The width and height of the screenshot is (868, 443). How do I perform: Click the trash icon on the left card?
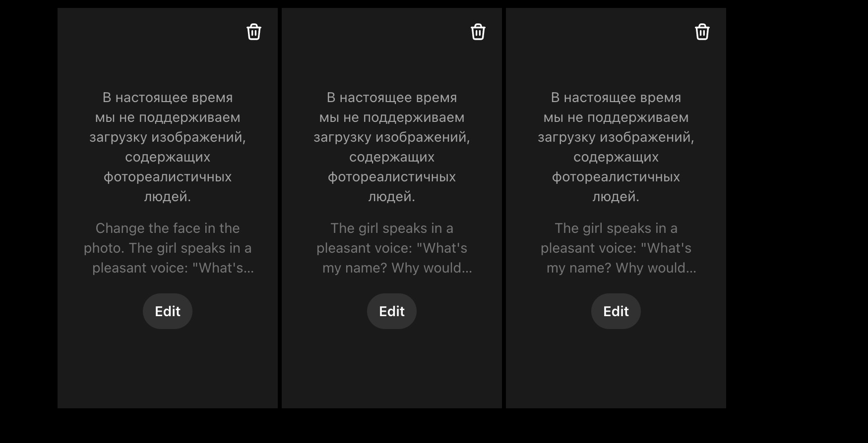(x=254, y=32)
